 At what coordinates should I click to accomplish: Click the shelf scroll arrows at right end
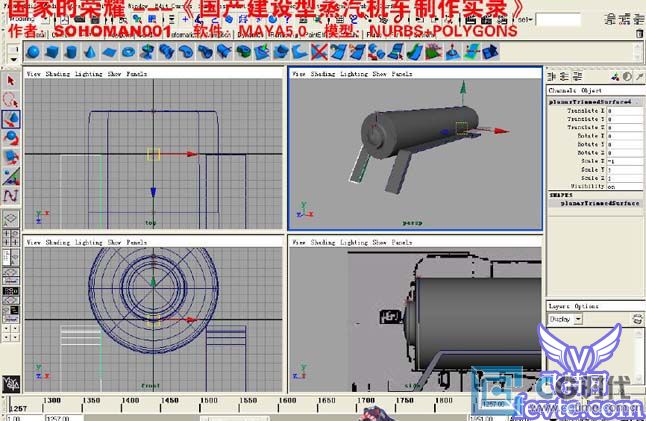coord(639,52)
